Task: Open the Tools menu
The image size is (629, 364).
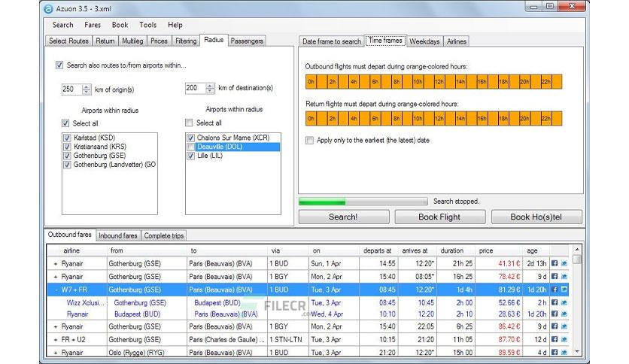Action: [x=147, y=25]
